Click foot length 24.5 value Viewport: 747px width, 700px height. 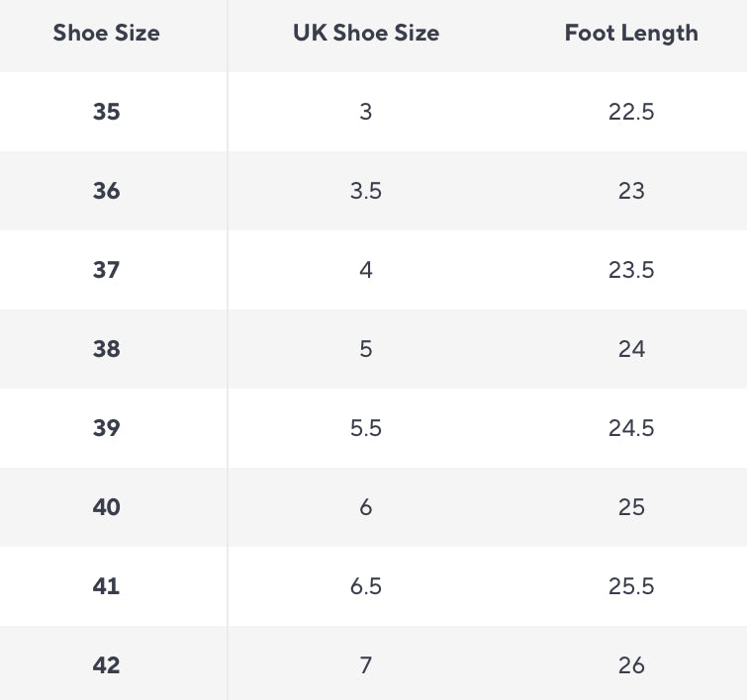[x=631, y=428]
